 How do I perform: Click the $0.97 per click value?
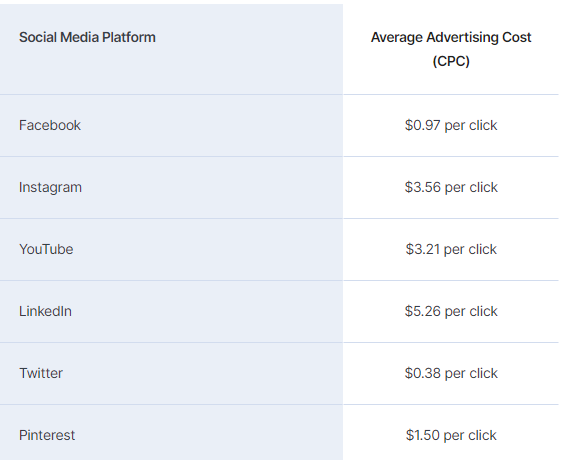point(451,126)
